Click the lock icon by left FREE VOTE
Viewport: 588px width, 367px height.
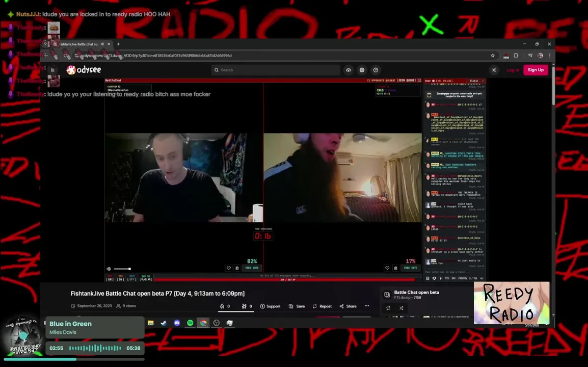[237, 268]
